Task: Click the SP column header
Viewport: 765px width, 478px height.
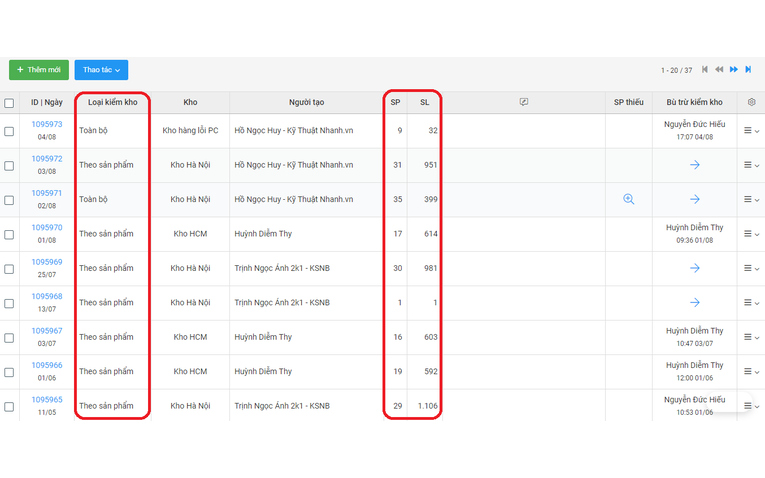Action: [395, 102]
